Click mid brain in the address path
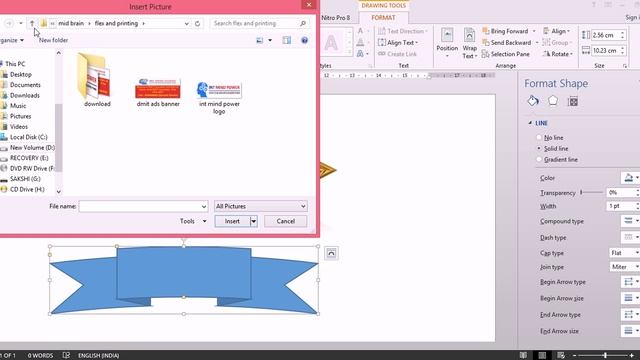Screen dimensions: 640x360 pyautogui.click(x=71, y=23)
